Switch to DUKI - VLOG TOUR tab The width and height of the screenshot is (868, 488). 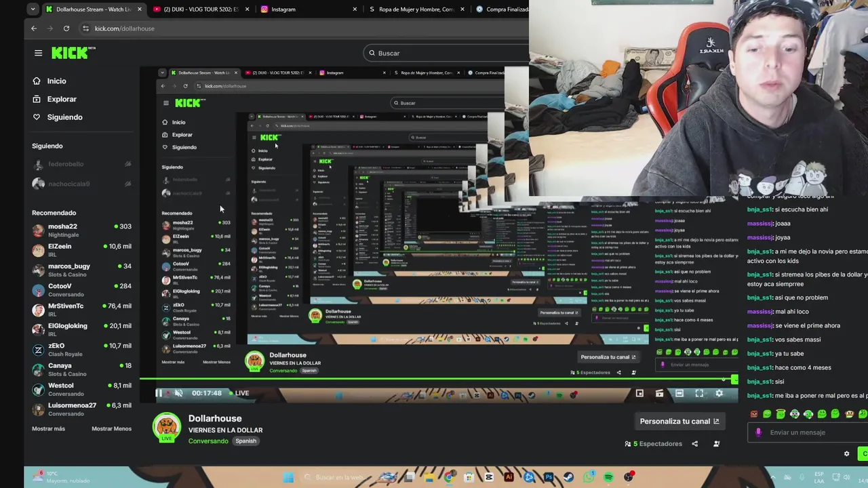pyautogui.click(x=201, y=9)
